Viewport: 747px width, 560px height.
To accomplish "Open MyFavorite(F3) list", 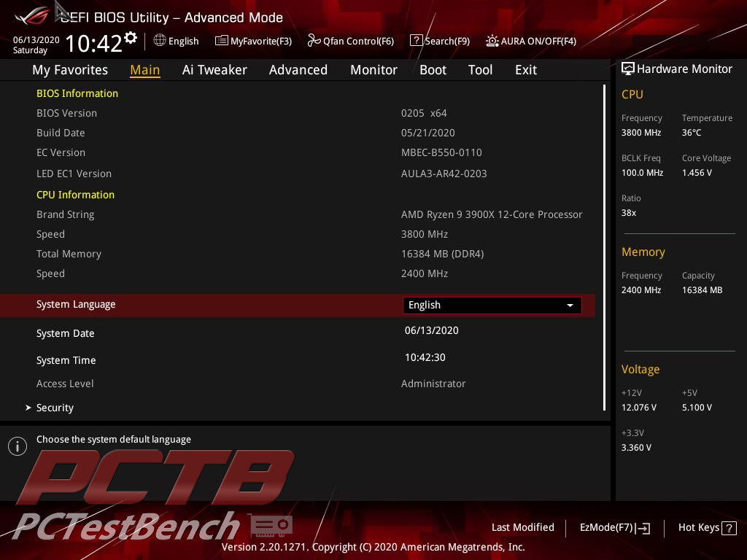I will coord(253,41).
